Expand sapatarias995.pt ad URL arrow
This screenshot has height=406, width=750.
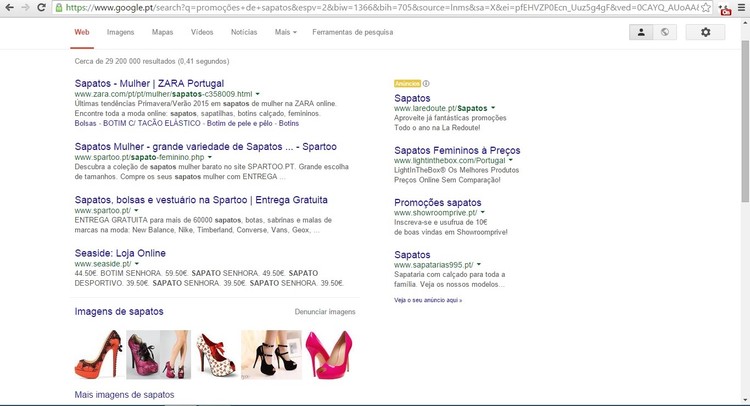(x=479, y=264)
